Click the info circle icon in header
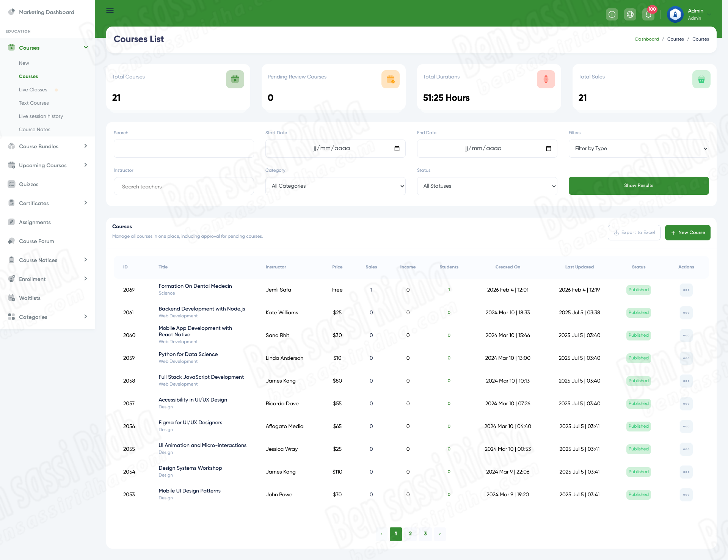The height and width of the screenshot is (560, 728). pos(612,15)
